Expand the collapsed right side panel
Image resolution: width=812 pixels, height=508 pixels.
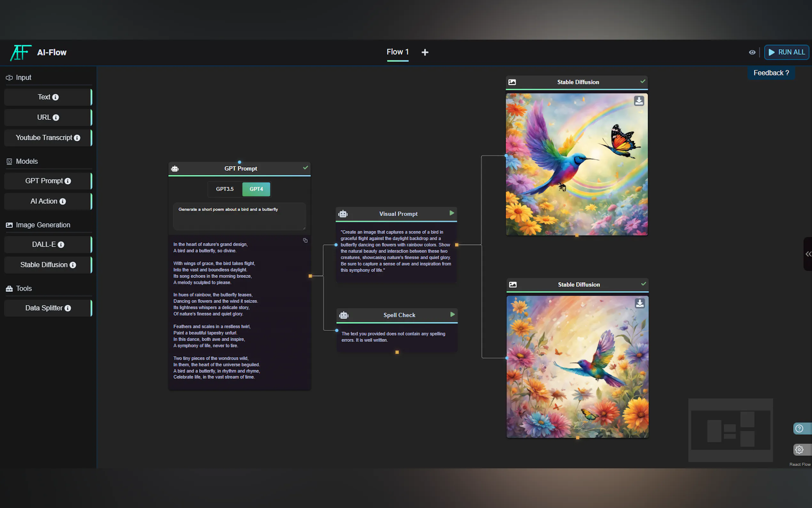(808, 254)
